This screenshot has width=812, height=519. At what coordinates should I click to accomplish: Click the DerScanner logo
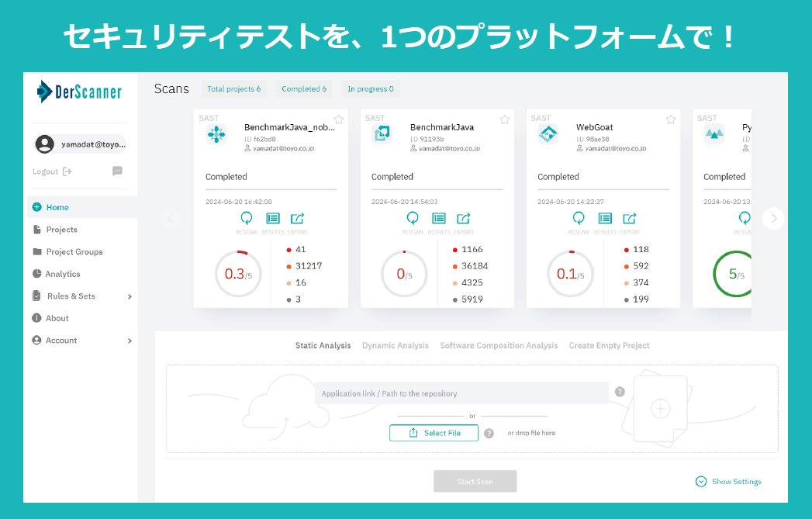[80, 91]
